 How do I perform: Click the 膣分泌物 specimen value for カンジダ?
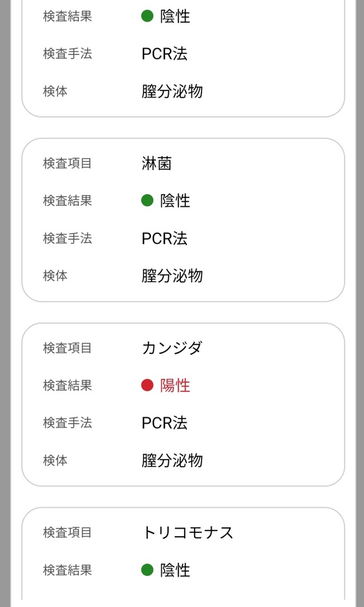[x=171, y=460]
